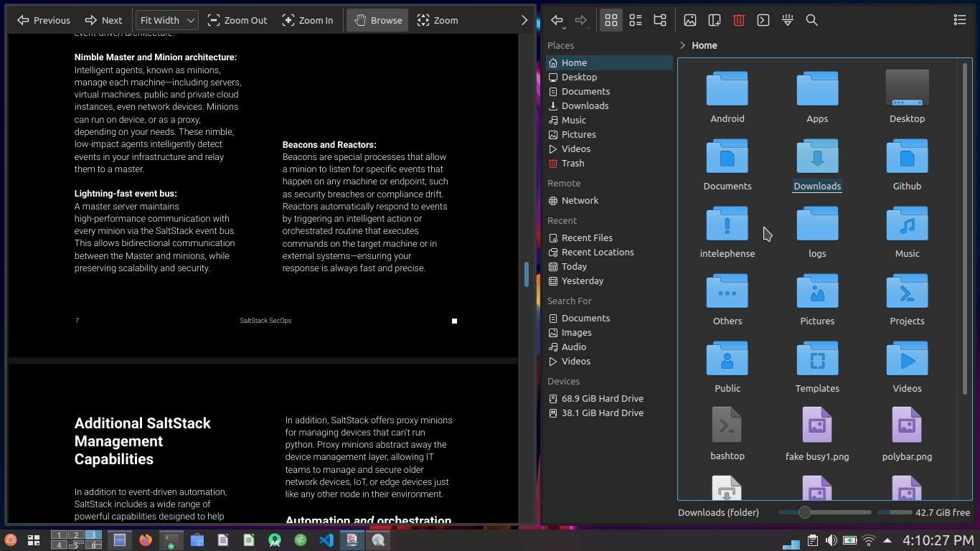Open the application launcher in taskbar
The width and height of the screenshot is (980, 551).
point(10,540)
